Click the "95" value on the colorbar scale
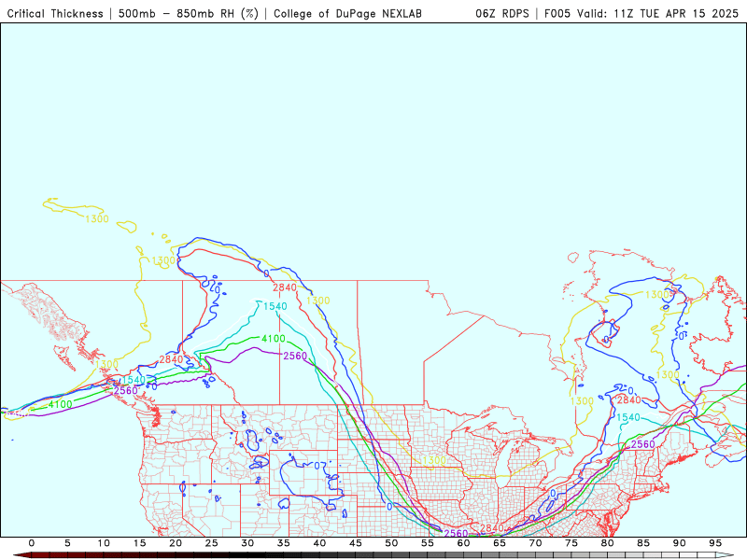This screenshot has height=560, width=747. 715,543
